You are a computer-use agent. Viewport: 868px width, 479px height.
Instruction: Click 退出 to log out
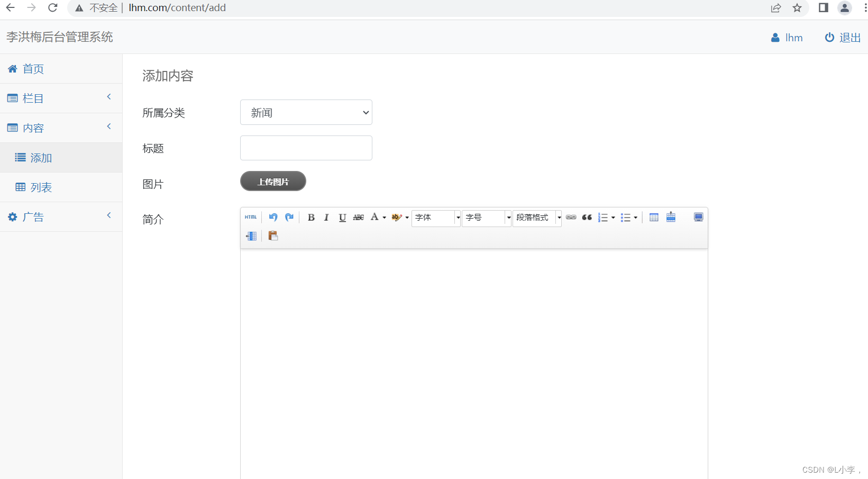click(849, 37)
